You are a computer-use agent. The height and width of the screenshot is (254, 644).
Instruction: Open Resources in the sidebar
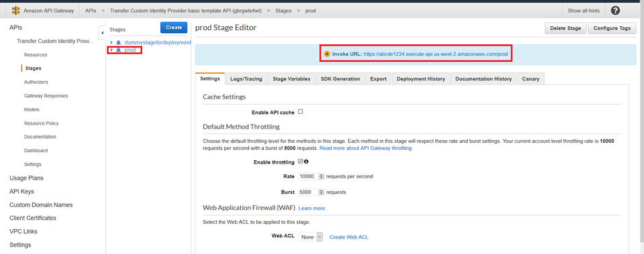coord(36,54)
